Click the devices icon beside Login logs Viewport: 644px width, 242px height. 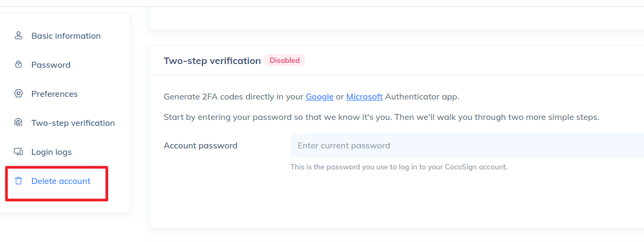18,152
